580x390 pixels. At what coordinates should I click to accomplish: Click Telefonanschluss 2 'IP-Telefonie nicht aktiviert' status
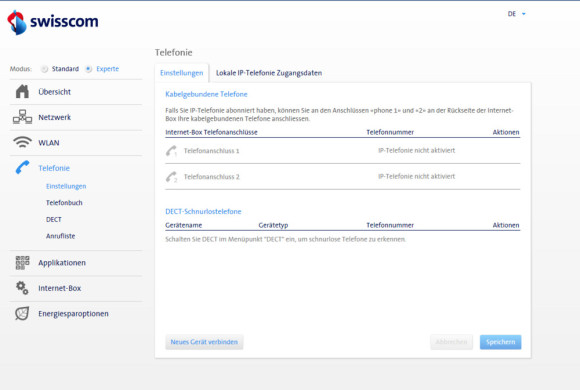417,176
